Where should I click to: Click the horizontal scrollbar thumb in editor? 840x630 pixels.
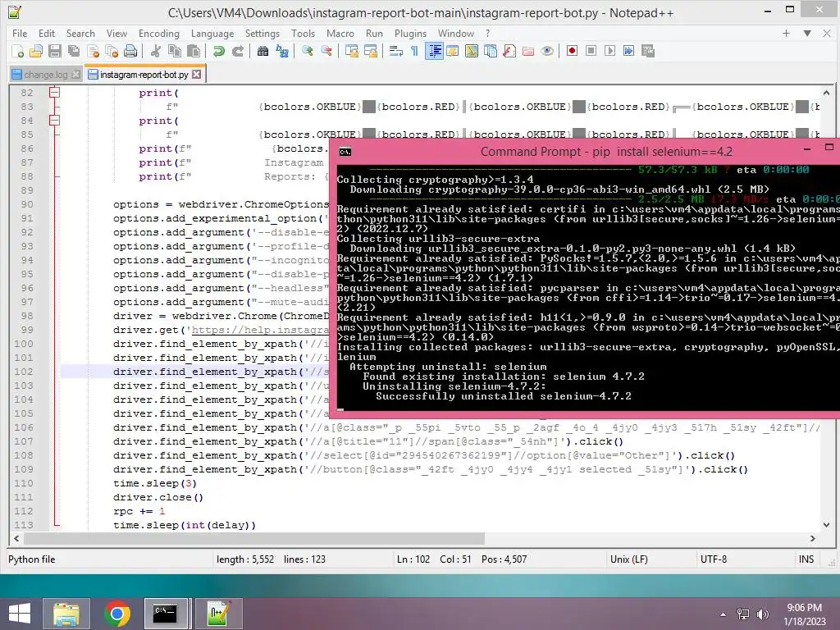point(254,538)
